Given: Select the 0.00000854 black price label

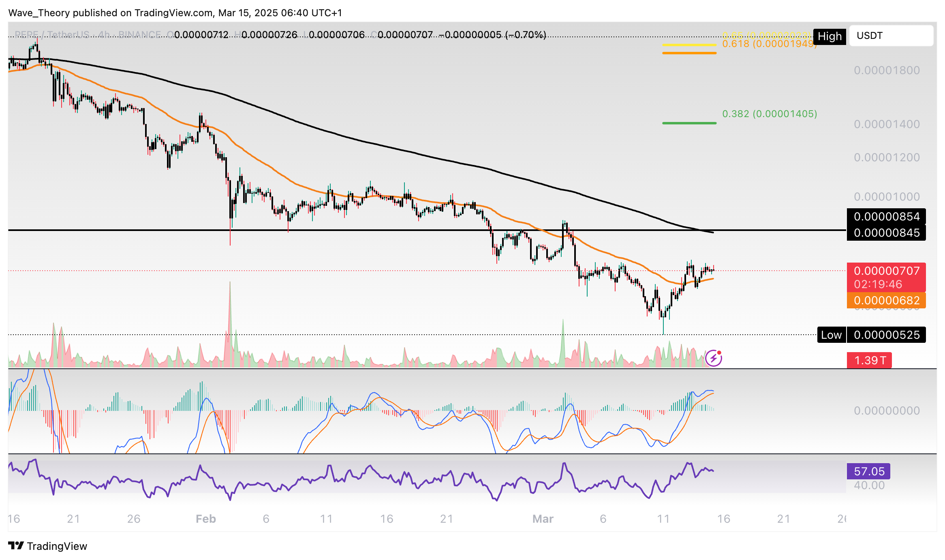Looking at the screenshot, I should pyautogui.click(x=886, y=217).
